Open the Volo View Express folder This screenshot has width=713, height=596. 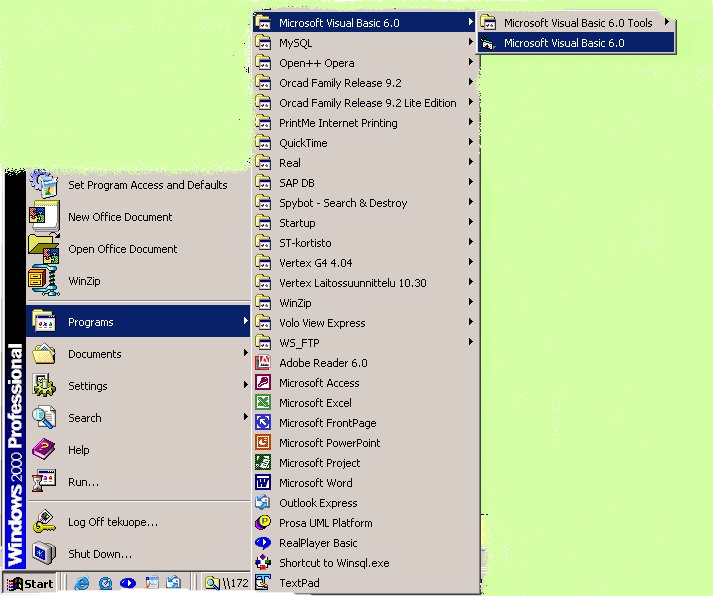366,323
